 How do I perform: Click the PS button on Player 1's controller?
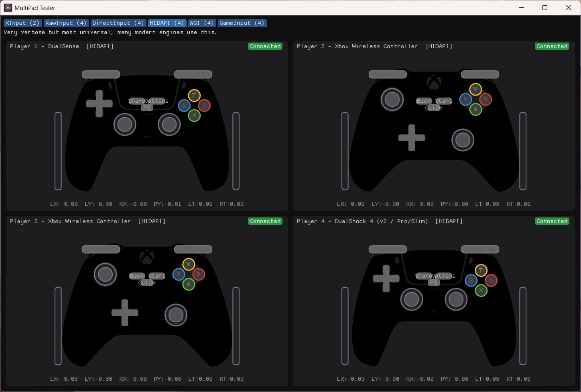click(147, 108)
